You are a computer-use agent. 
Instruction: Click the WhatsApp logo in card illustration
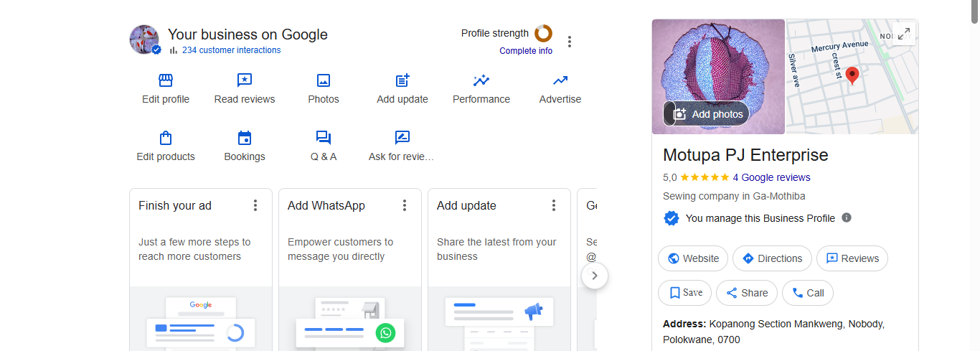[386, 332]
